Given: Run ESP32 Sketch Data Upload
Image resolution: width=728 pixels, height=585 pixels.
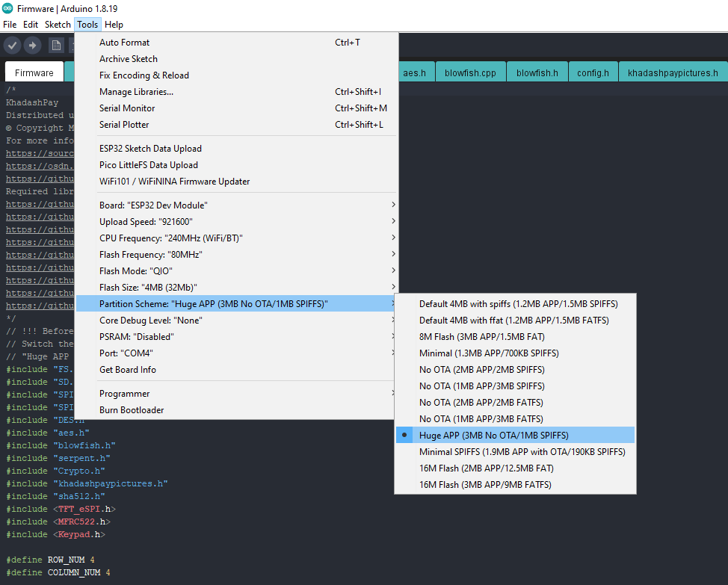Looking at the screenshot, I should click(150, 149).
